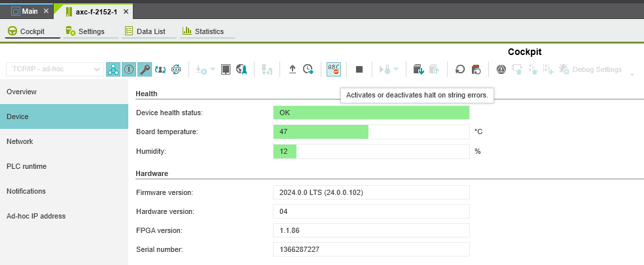The width and height of the screenshot is (644, 265).
Task: Close the Main tab
Action: (46, 11)
